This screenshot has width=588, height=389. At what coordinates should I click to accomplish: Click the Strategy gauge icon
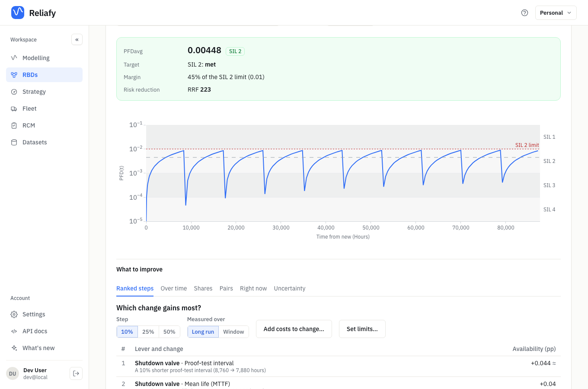pos(14,92)
